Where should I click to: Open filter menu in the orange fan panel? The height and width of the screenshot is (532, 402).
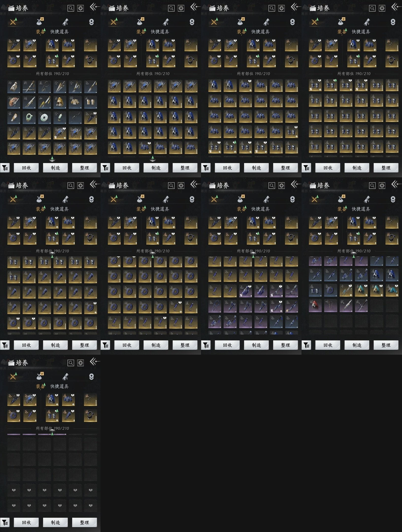pos(5,168)
